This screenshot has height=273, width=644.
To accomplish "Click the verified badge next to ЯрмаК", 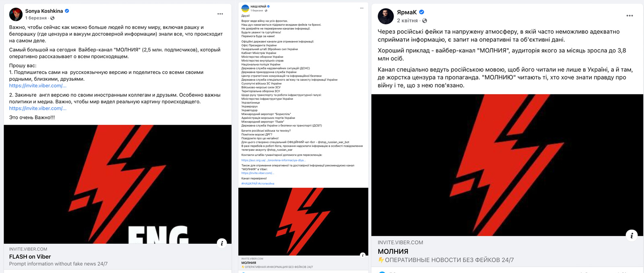I will point(421,12).
